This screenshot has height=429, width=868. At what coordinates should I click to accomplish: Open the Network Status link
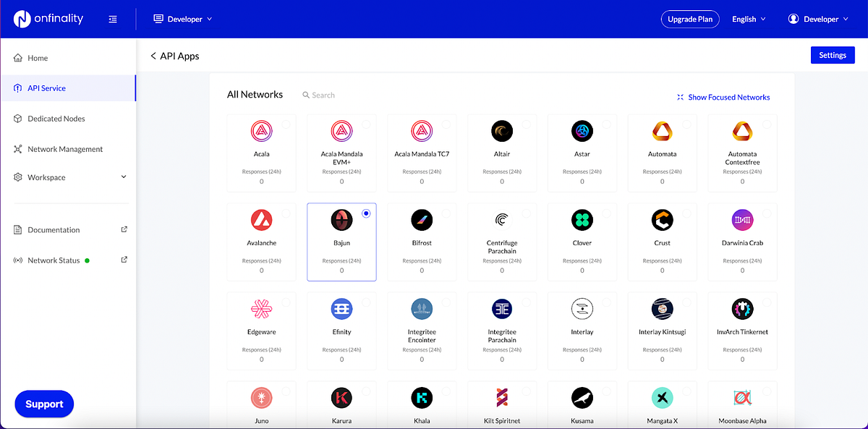point(68,260)
